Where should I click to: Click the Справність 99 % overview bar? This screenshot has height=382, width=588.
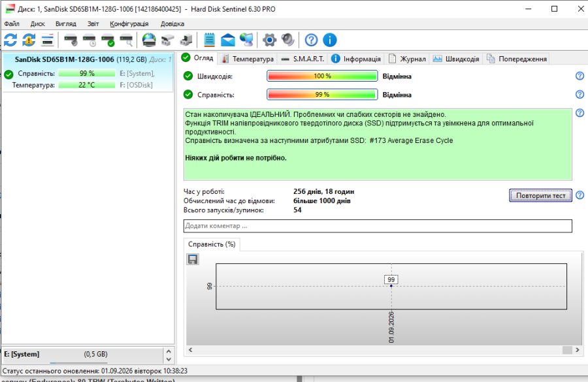pos(322,95)
